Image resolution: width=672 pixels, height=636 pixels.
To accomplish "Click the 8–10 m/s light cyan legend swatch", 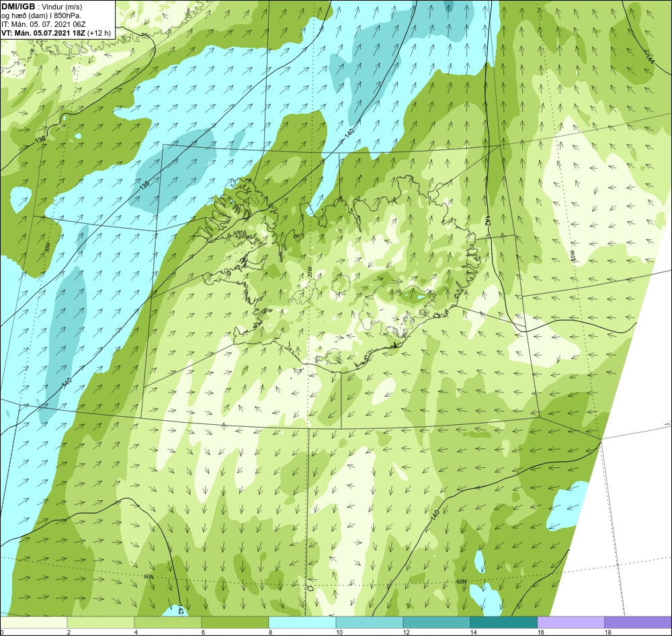I will tap(302, 622).
